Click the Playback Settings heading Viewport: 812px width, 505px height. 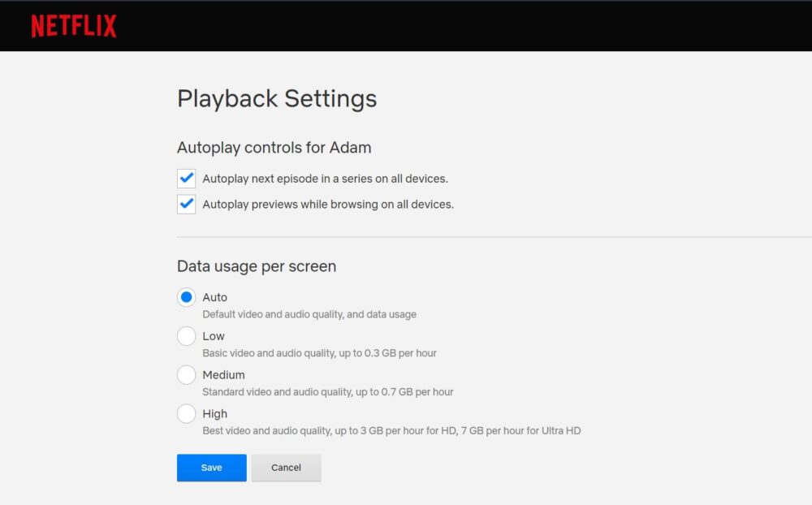click(x=277, y=98)
